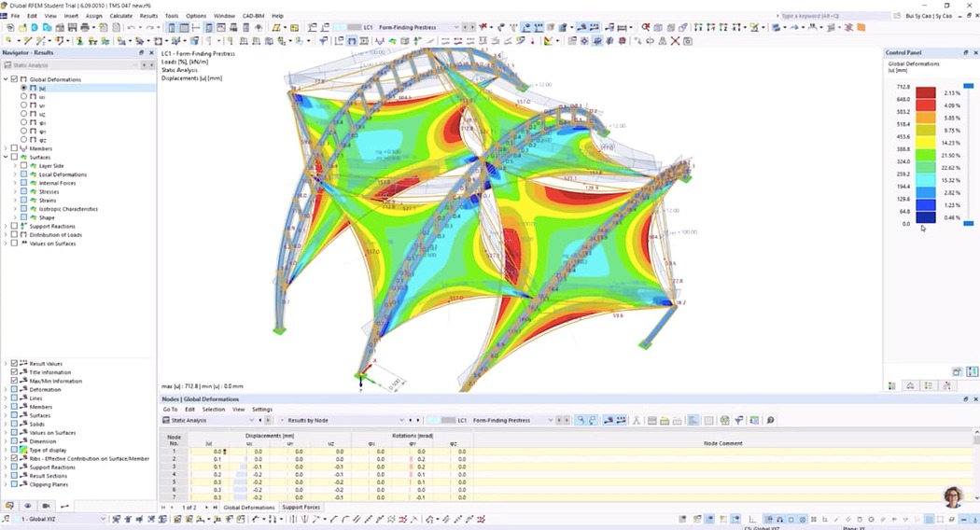
Task: Expand the Internal Forces tree item
Action: [x=16, y=183]
